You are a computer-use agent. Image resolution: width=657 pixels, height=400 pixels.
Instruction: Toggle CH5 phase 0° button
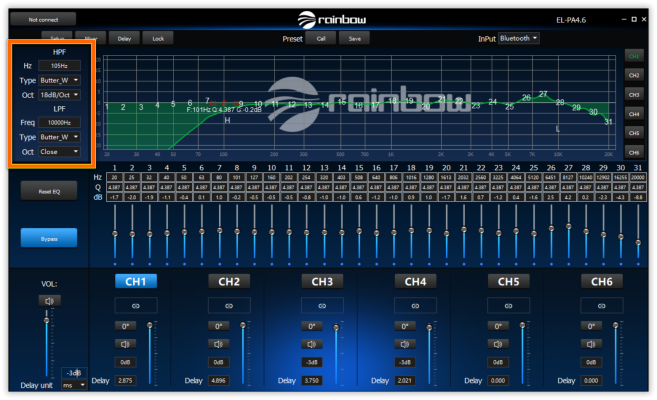click(498, 326)
